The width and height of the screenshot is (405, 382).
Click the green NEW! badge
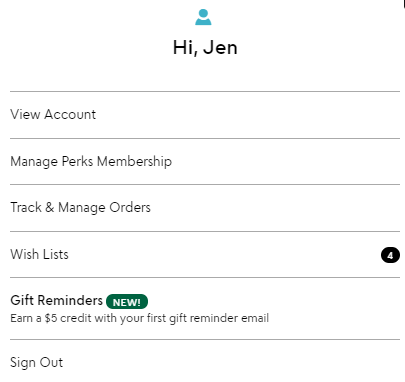[127, 302]
